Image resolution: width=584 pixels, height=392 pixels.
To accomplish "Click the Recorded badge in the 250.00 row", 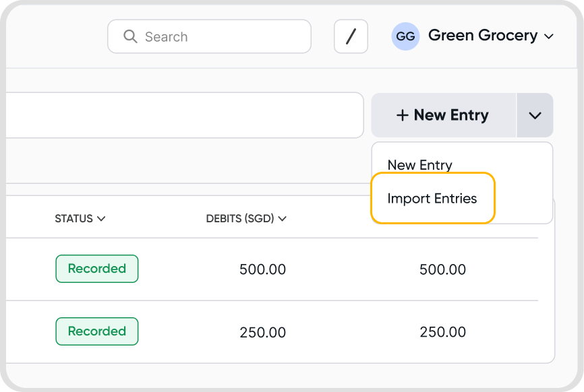I will 96,331.
